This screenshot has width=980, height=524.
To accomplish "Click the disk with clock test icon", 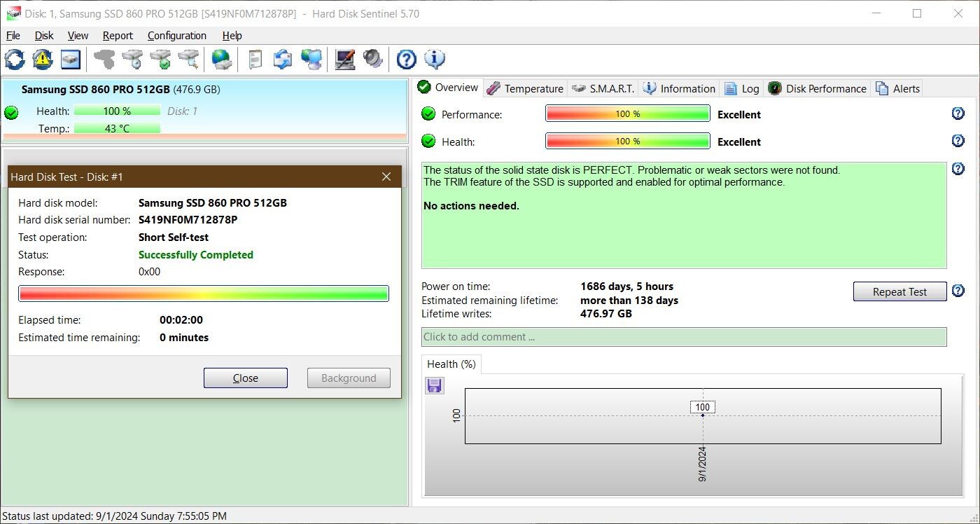I will click(x=133, y=59).
